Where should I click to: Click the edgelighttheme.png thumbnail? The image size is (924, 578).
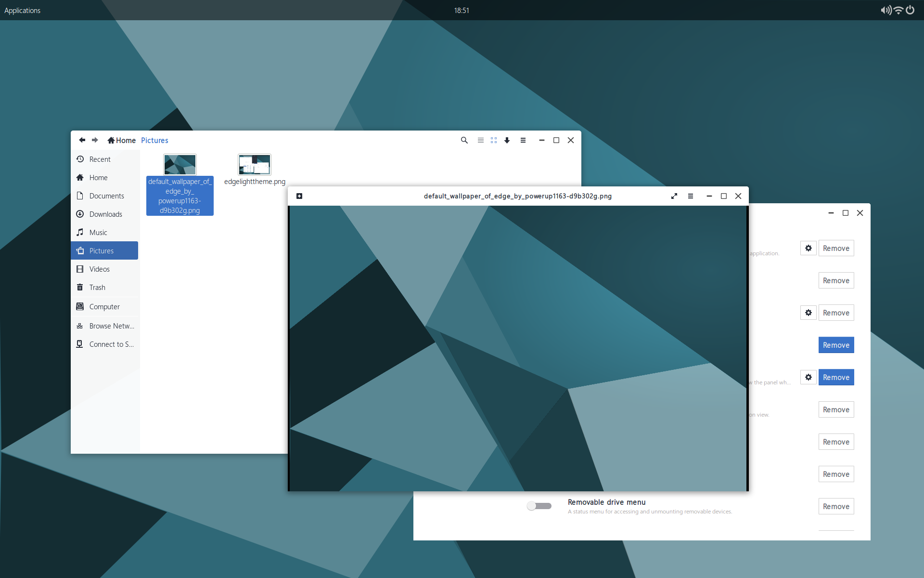click(x=254, y=164)
